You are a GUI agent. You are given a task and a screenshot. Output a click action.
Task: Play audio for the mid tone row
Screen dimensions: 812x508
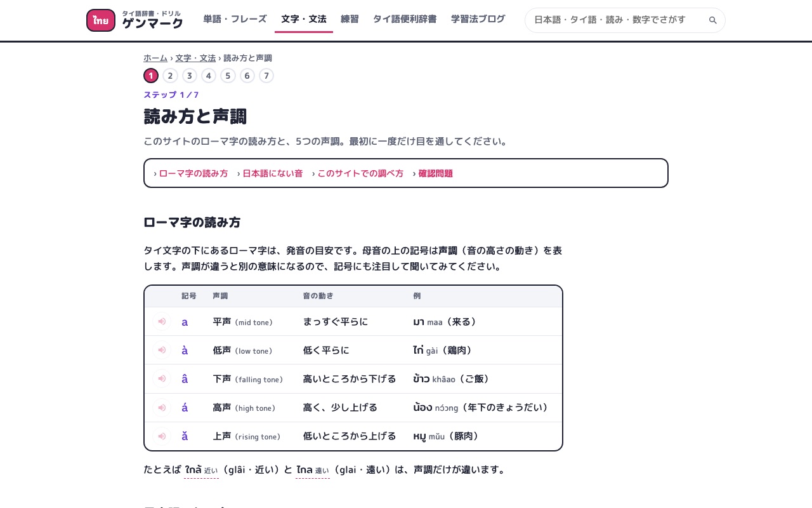[162, 321]
